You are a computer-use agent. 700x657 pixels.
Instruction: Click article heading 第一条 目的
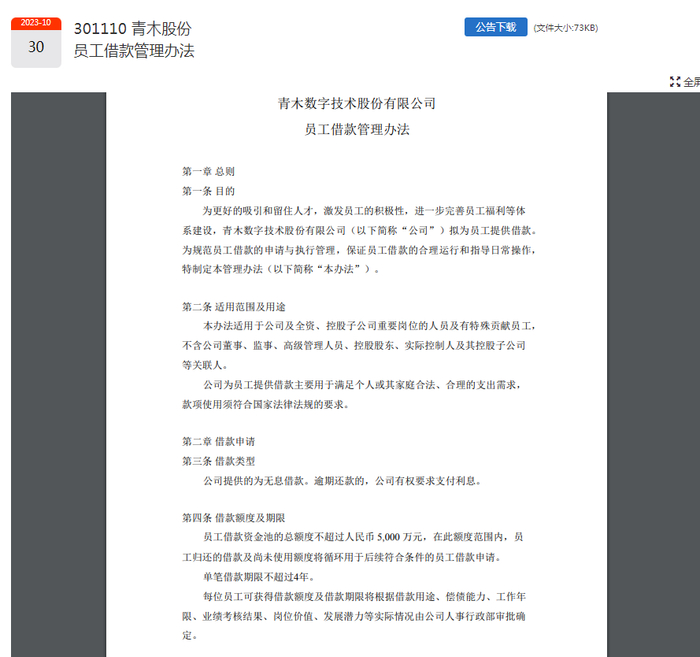[208, 191]
